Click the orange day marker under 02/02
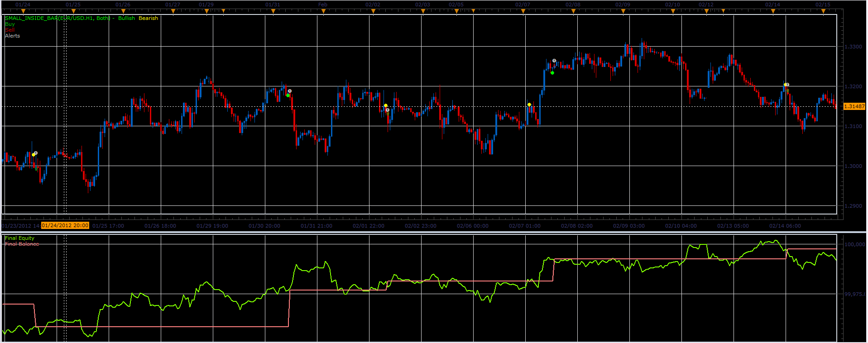 coord(373,11)
